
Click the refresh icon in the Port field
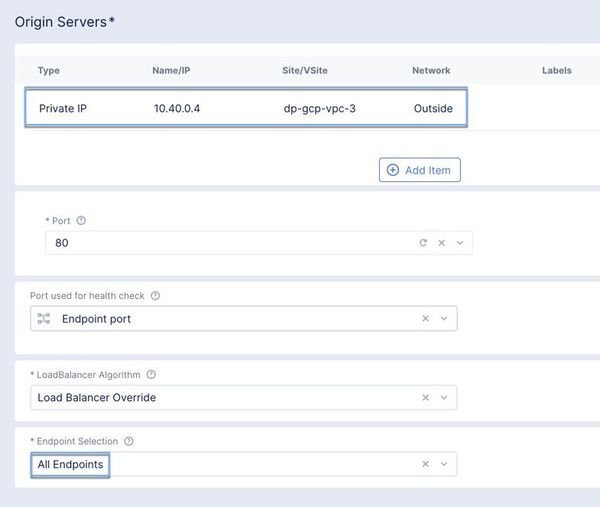[x=423, y=243]
